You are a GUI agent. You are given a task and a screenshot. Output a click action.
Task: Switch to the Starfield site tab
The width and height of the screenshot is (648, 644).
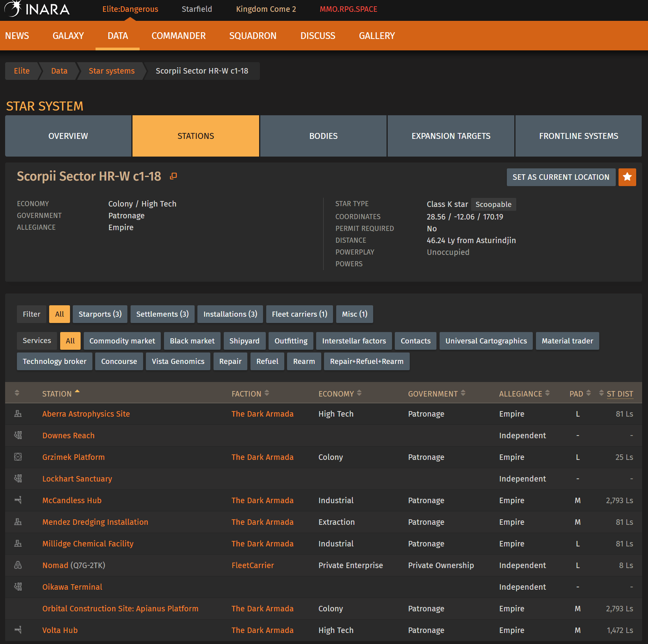pos(197,9)
